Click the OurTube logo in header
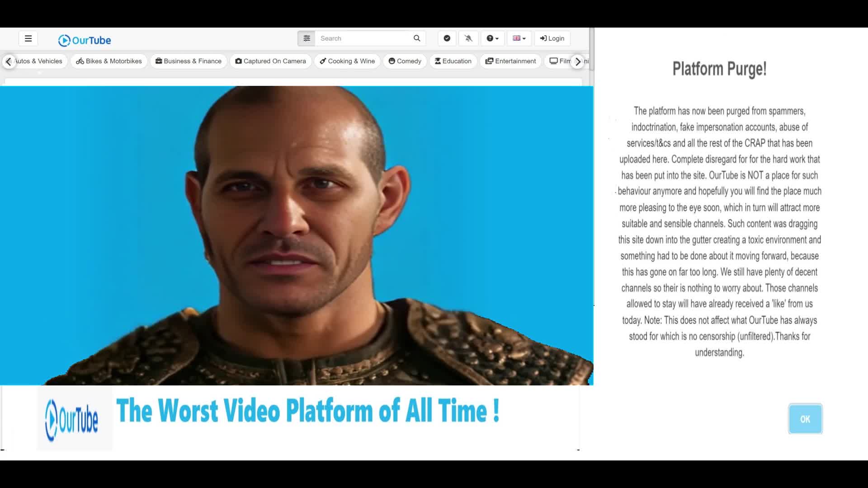The height and width of the screenshot is (488, 868). tap(85, 40)
